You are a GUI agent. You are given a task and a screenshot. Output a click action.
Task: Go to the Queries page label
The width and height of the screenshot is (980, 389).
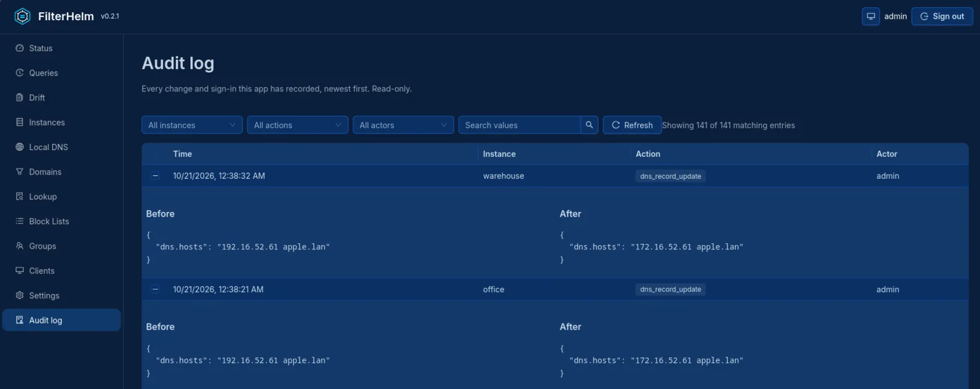tap(43, 73)
